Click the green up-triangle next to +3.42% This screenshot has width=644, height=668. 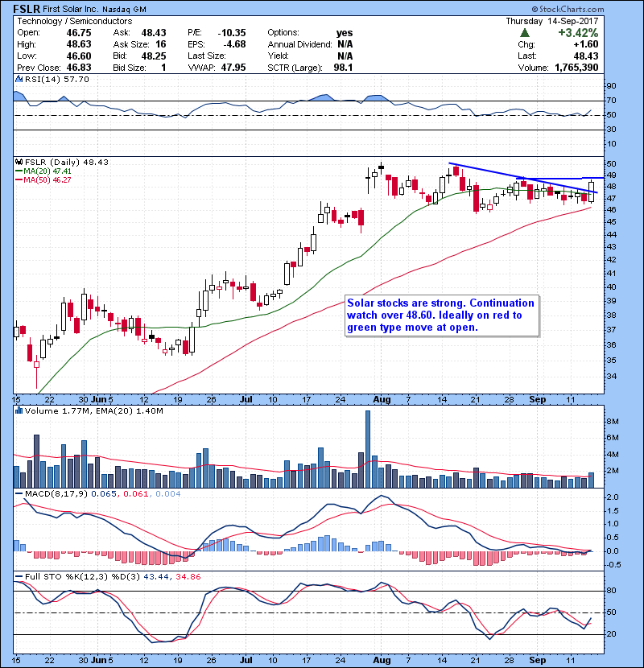[x=525, y=33]
